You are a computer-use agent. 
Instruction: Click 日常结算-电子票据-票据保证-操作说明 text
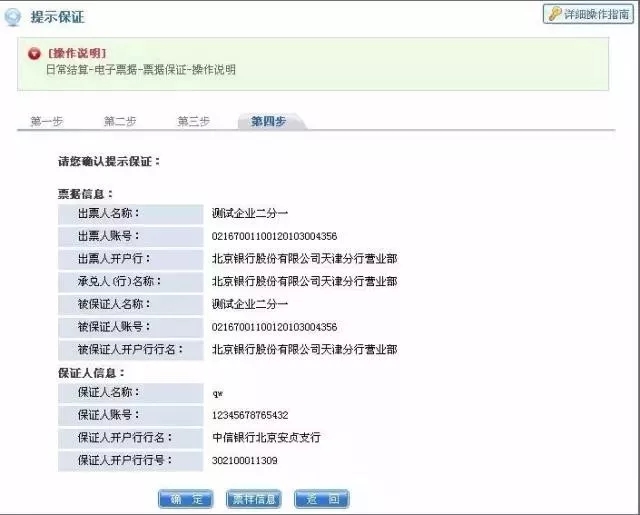[141, 69]
